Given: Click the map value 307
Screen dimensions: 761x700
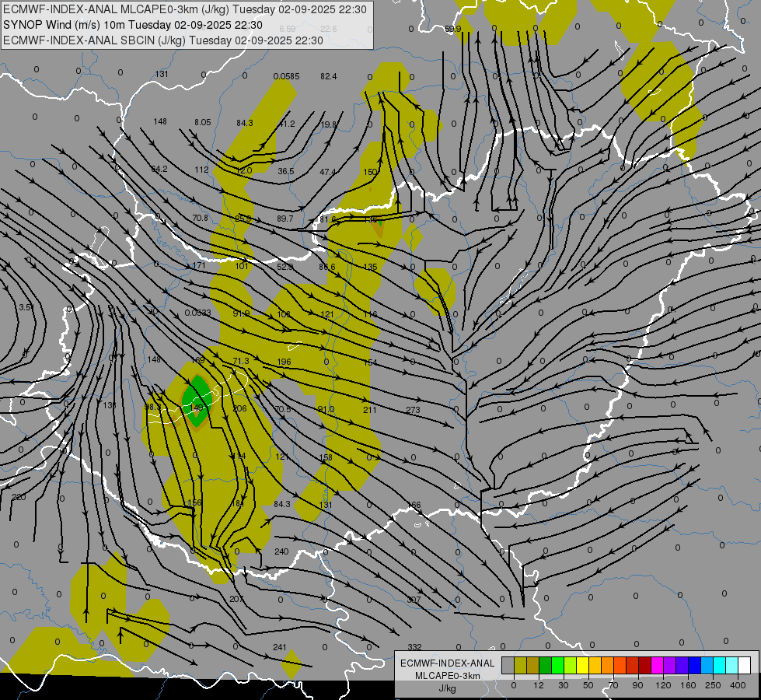Looking at the screenshot, I should [414, 600].
